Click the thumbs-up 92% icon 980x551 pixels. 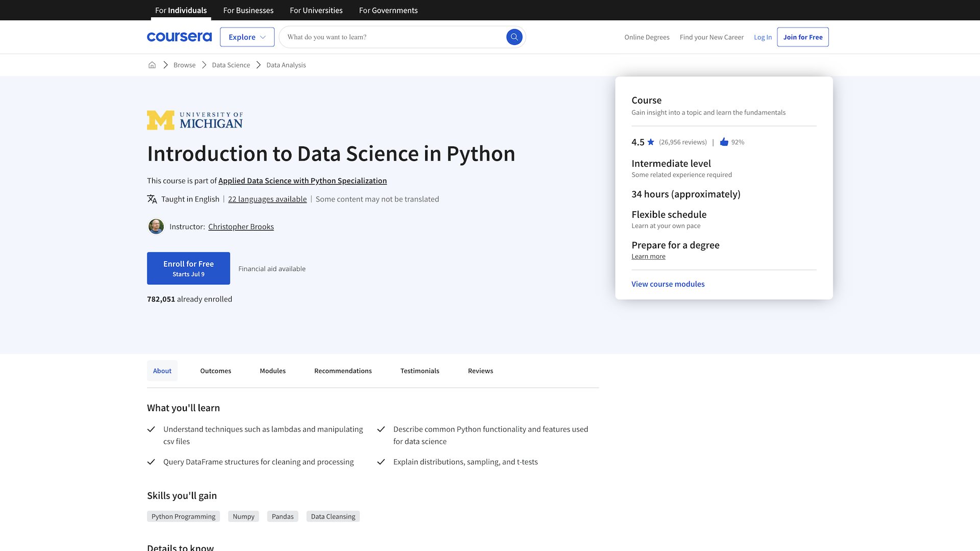[724, 142]
